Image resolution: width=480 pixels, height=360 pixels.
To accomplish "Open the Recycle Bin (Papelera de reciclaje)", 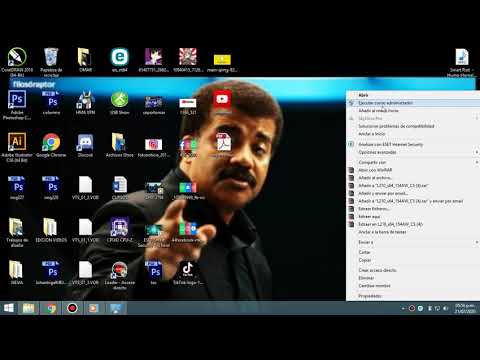I will tap(51, 57).
